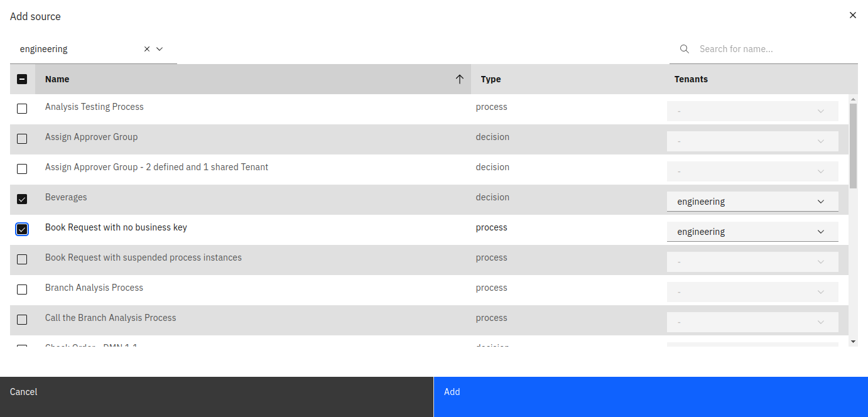Click the search magnifier icon

click(x=684, y=48)
